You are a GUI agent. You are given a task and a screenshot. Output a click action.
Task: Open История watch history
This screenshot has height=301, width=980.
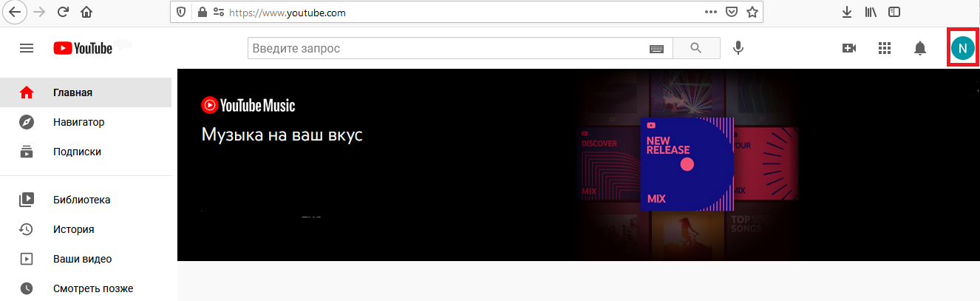[73, 229]
